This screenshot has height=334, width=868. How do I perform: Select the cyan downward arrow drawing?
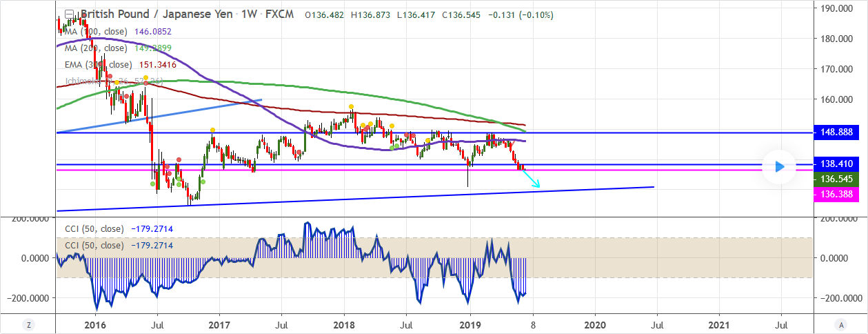pos(531,178)
